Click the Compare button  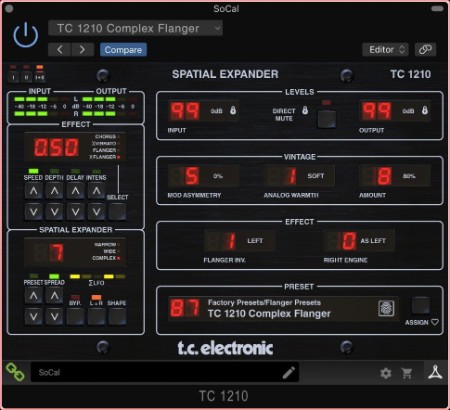click(123, 50)
